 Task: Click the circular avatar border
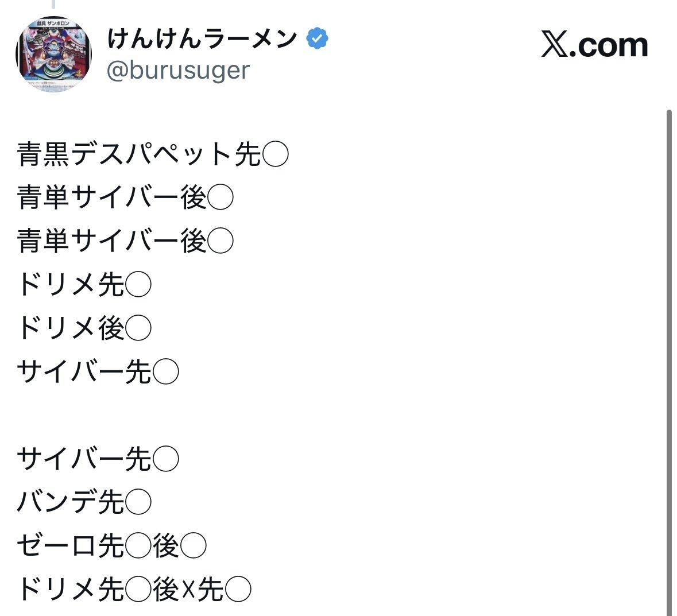coord(53,14)
